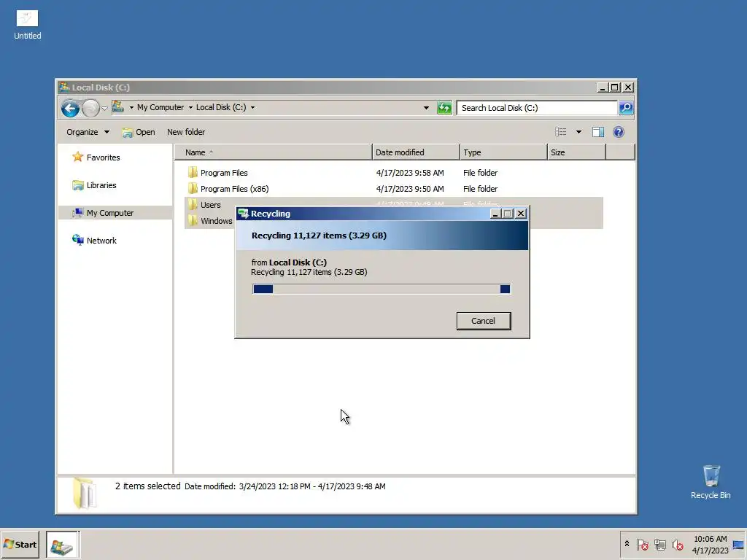
Task: Click the network tray icon
Action: 659,545
